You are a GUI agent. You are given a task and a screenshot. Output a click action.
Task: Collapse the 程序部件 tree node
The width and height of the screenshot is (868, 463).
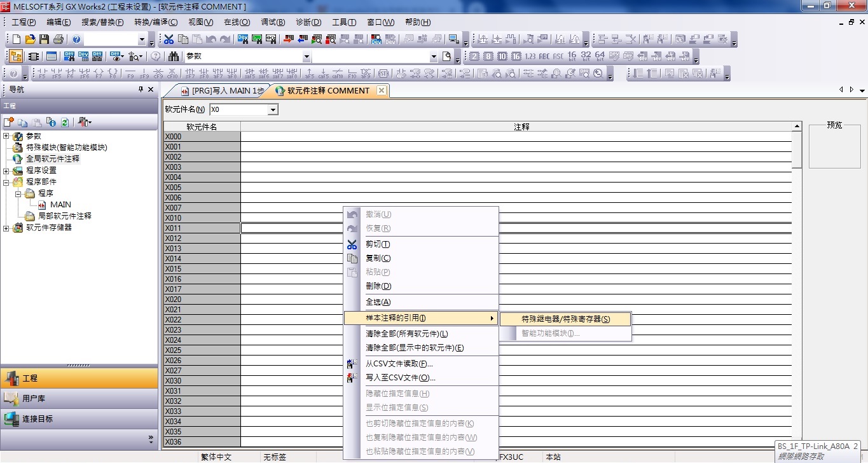point(6,182)
